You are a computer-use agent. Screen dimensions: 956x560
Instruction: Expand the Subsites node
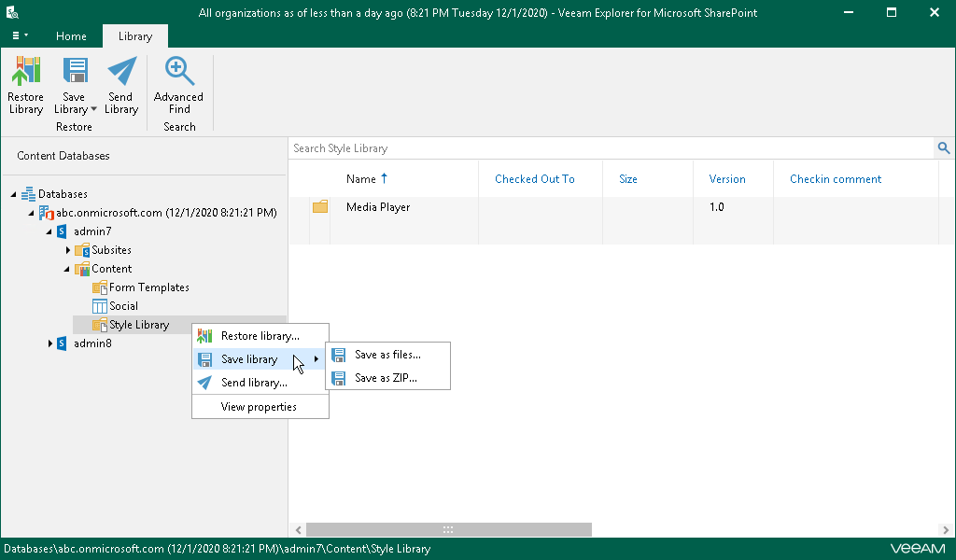[x=67, y=250]
